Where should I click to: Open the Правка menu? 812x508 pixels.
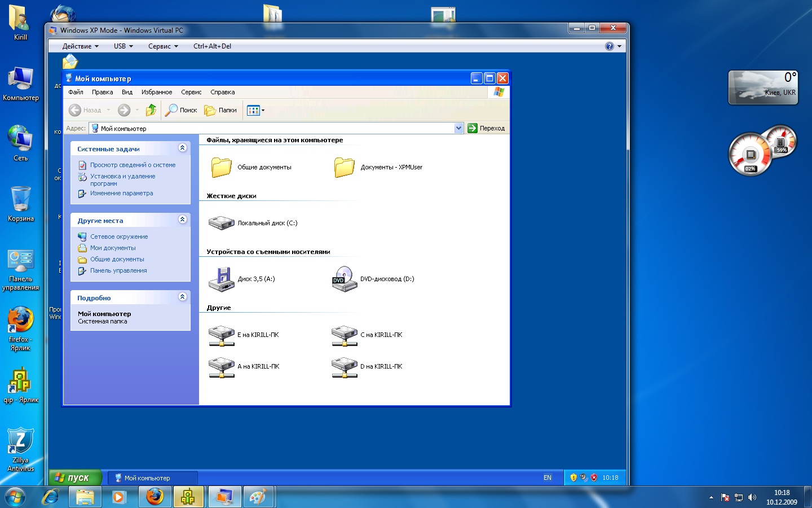tap(102, 92)
